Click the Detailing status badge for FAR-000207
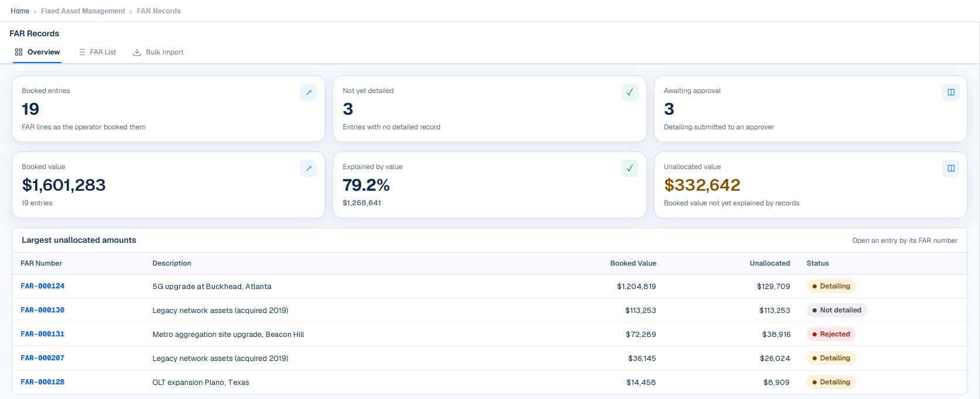The height and width of the screenshot is (399, 980). pos(831,358)
